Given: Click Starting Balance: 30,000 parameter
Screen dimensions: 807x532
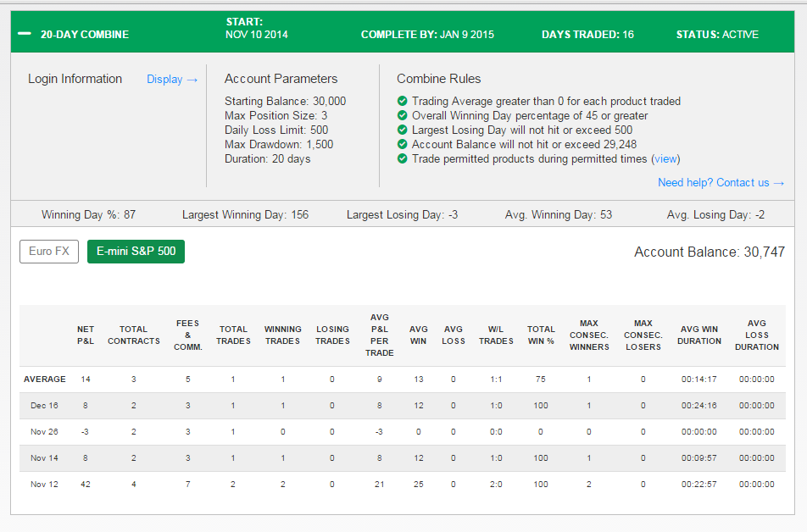Looking at the screenshot, I should 285,102.
